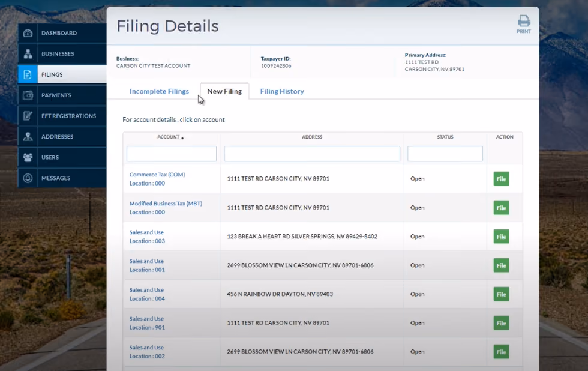Sort the table by Address header
588x371 pixels.
pos(312,137)
